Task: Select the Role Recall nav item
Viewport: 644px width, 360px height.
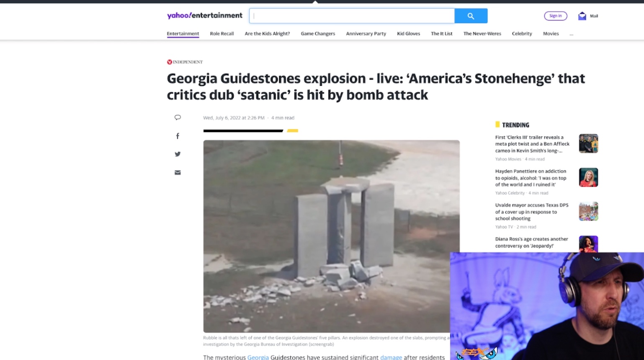Action: [222, 34]
